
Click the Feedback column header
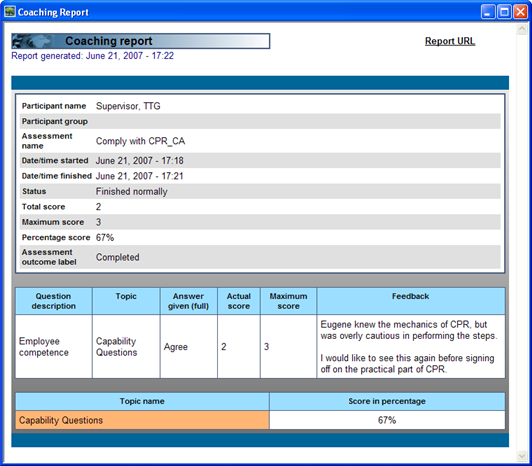pos(411,301)
